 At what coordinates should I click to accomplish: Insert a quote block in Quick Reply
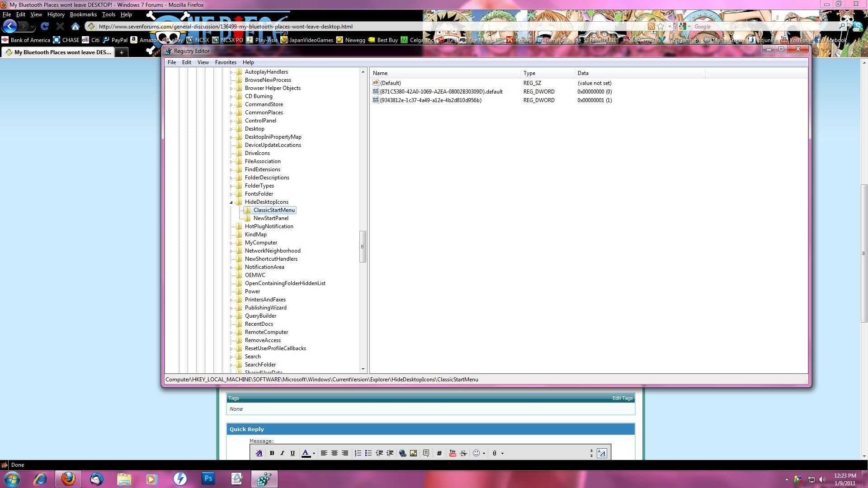(x=426, y=453)
